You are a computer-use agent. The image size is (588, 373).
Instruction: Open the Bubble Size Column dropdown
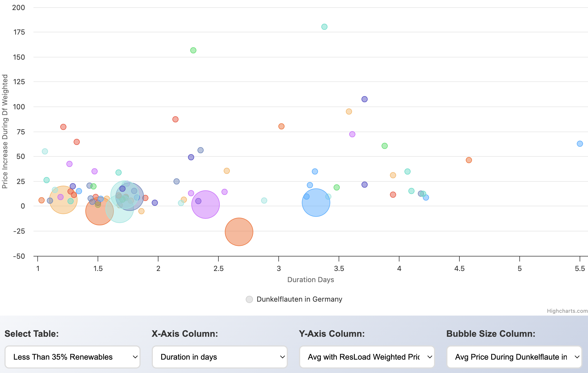pos(514,357)
